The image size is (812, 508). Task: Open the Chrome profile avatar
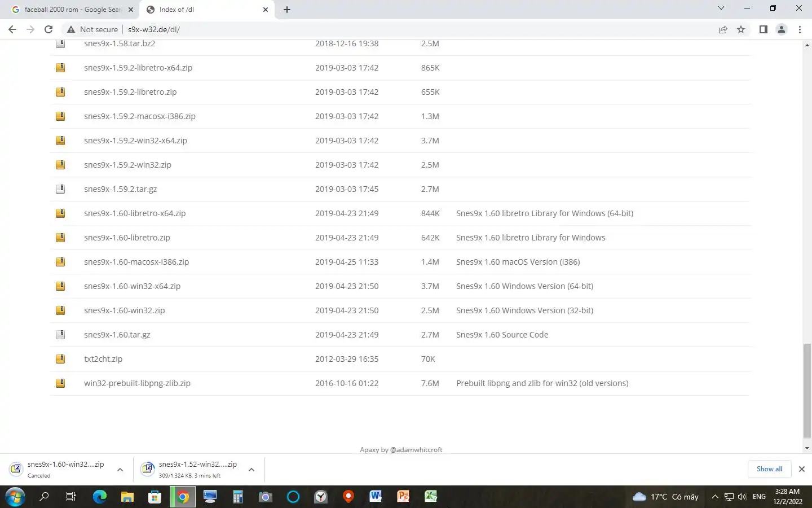[782, 29]
